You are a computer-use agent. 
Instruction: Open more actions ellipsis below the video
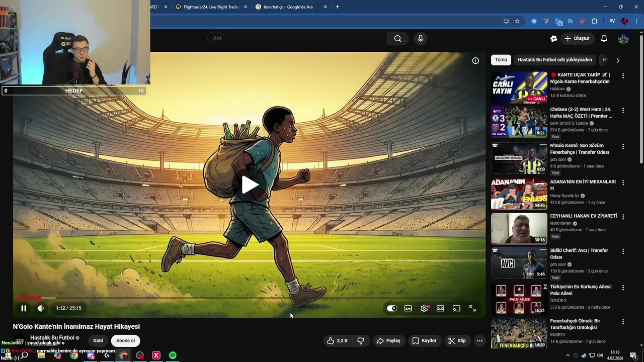click(x=479, y=341)
